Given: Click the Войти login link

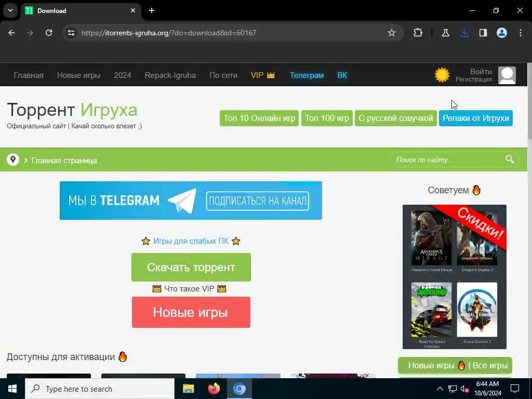Looking at the screenshot, I should point(481,72).
